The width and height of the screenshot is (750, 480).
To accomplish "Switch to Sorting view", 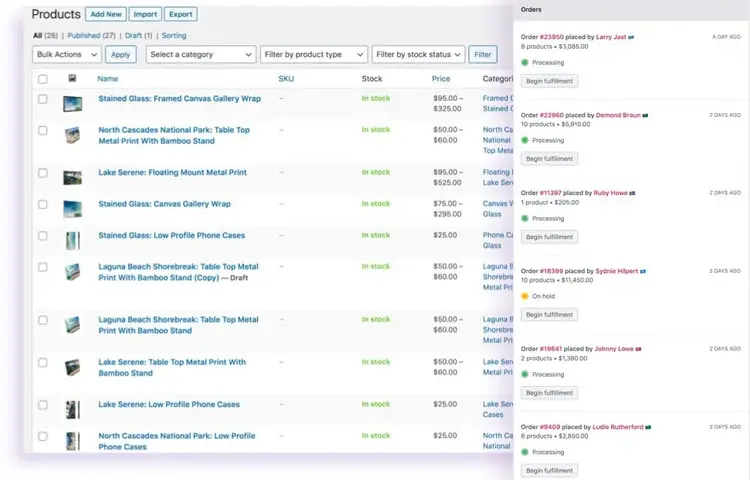I will 174,35.
